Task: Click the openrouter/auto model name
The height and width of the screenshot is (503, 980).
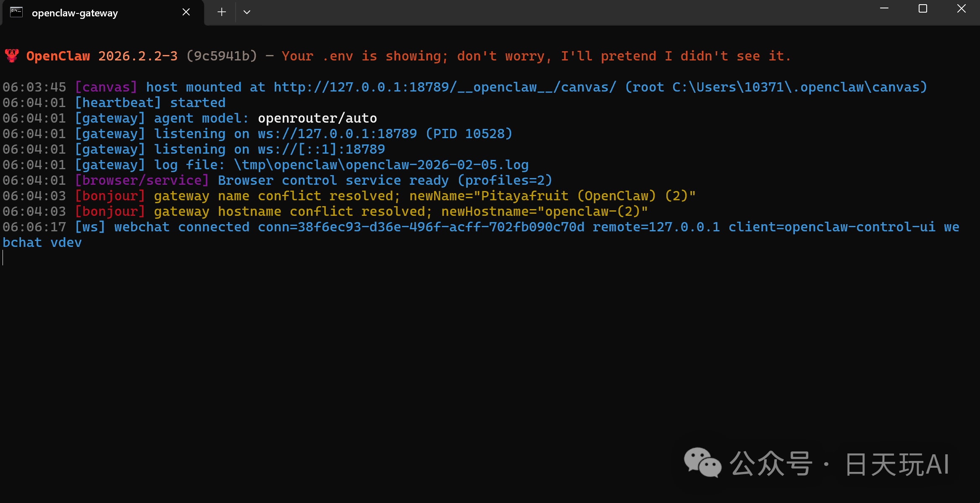Action: (x=317, y=118)
